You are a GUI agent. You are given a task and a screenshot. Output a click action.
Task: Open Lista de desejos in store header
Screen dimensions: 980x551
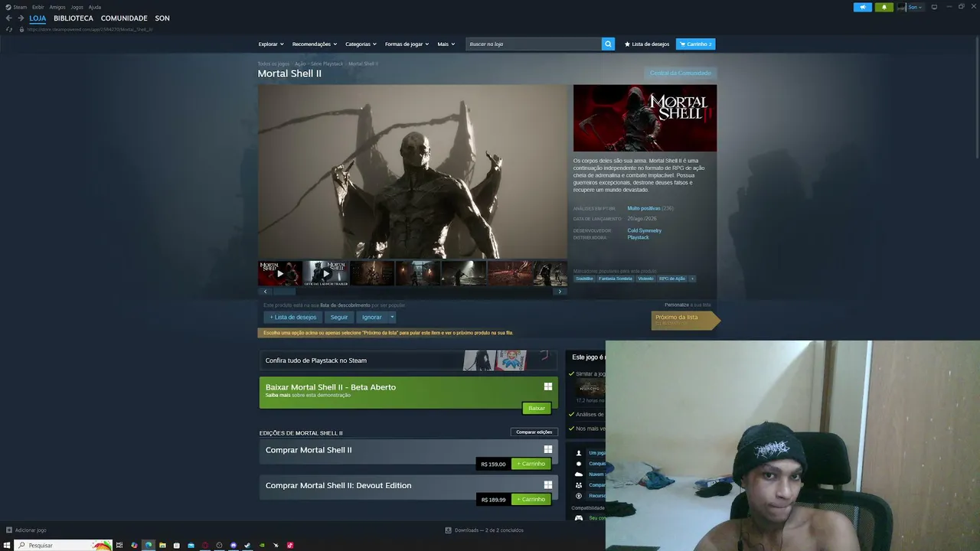point(647,44)
